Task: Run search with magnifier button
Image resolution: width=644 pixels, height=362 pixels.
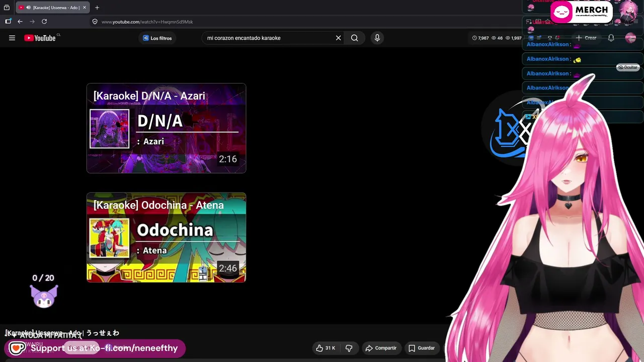Action: (x=355, y=38)
